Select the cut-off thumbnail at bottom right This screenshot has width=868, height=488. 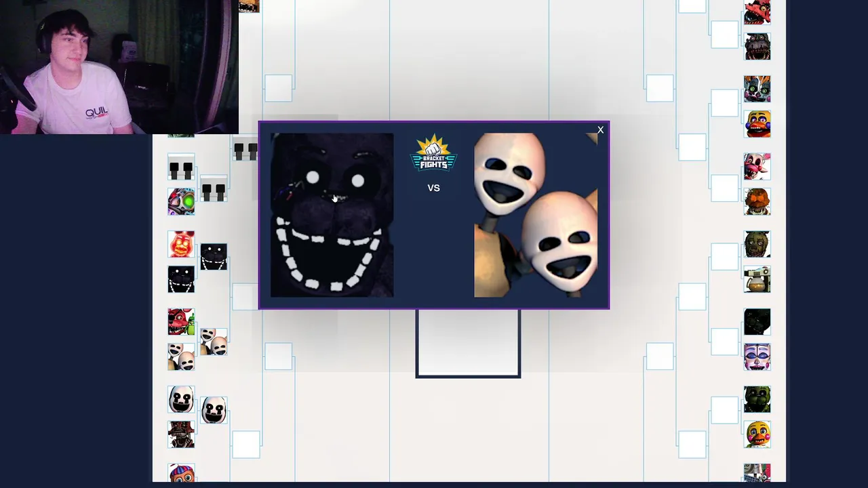click(x=757, y=473)
